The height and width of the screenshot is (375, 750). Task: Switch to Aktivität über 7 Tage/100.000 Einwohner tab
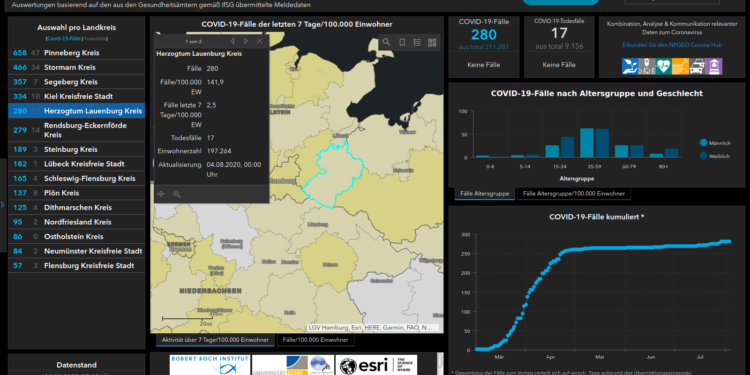pos(215,340)
